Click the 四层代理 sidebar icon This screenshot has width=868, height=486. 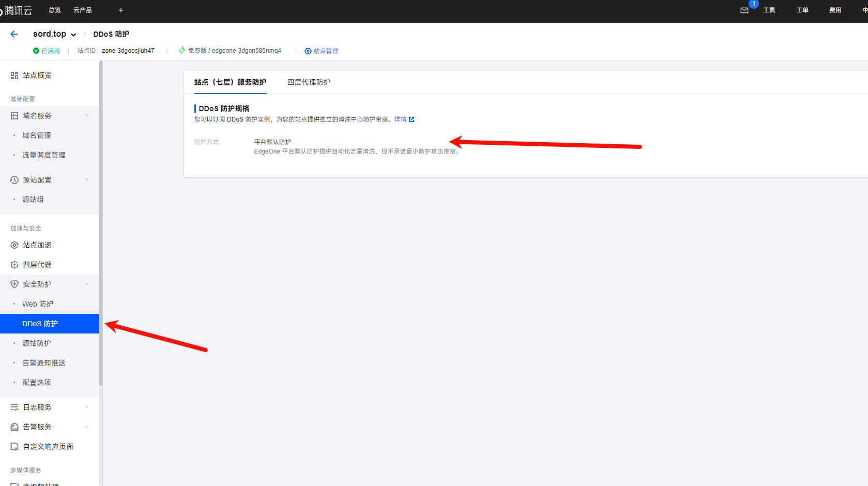[14, 265]
